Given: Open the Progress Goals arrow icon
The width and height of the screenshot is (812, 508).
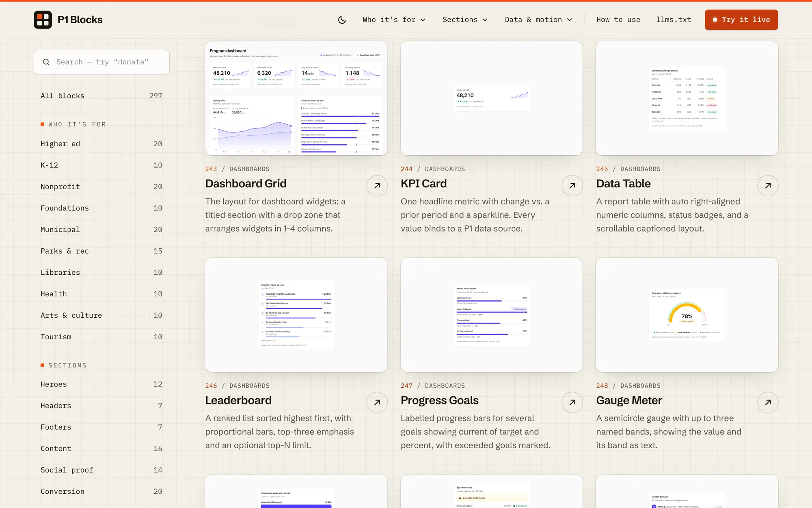Looking at the screenshot, I should [x=572, y=402].
